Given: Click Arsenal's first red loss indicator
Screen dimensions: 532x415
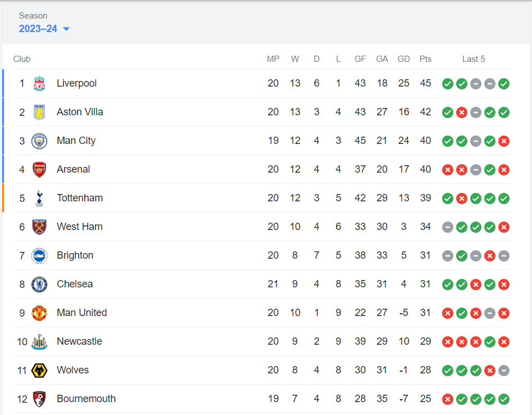Looking at the screenshot, I should [x=448, y=170].
